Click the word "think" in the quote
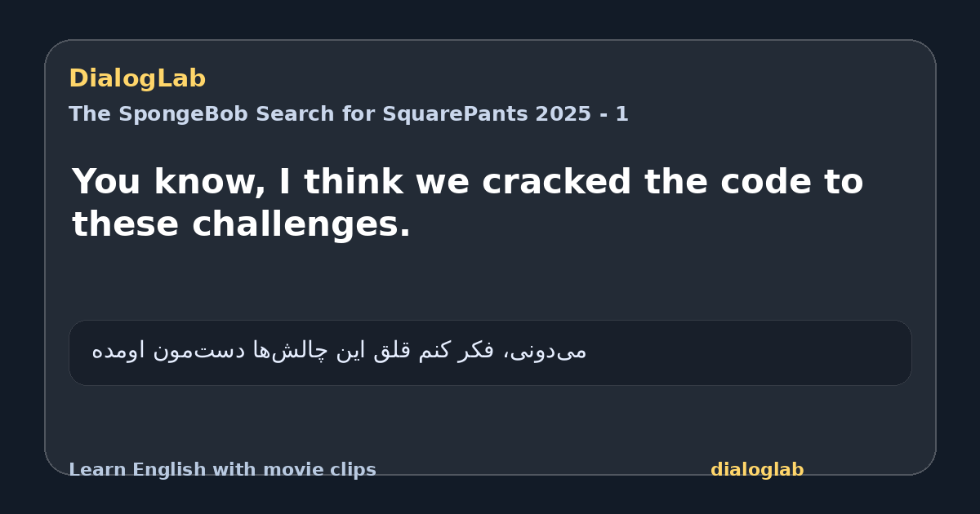Viewport: 980px width, 514px height. [354, 182]
